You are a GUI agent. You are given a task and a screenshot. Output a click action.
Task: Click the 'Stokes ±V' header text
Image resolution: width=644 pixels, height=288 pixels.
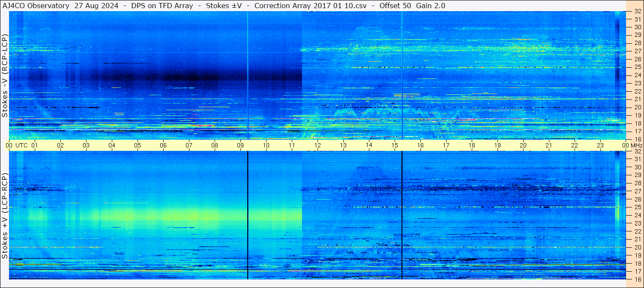pyautogui.click(x=224, y=6)
